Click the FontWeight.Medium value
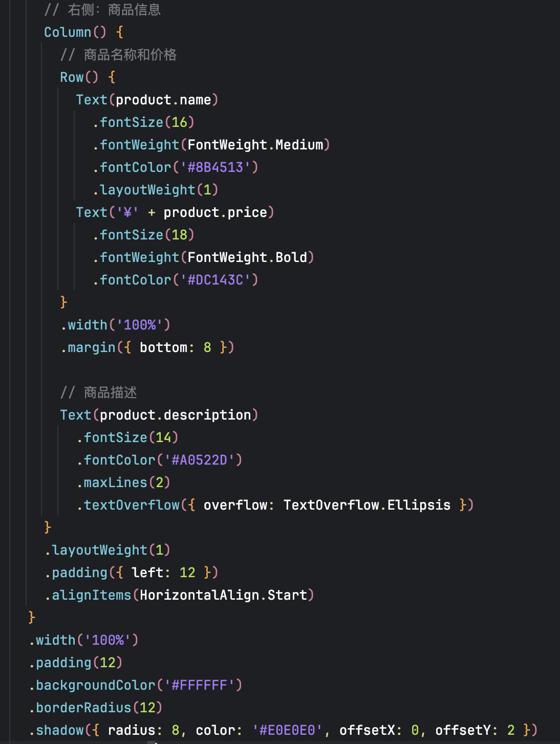The width and height of the screenshot is (560, 744). pyautogui.click(x=255, y=145)
